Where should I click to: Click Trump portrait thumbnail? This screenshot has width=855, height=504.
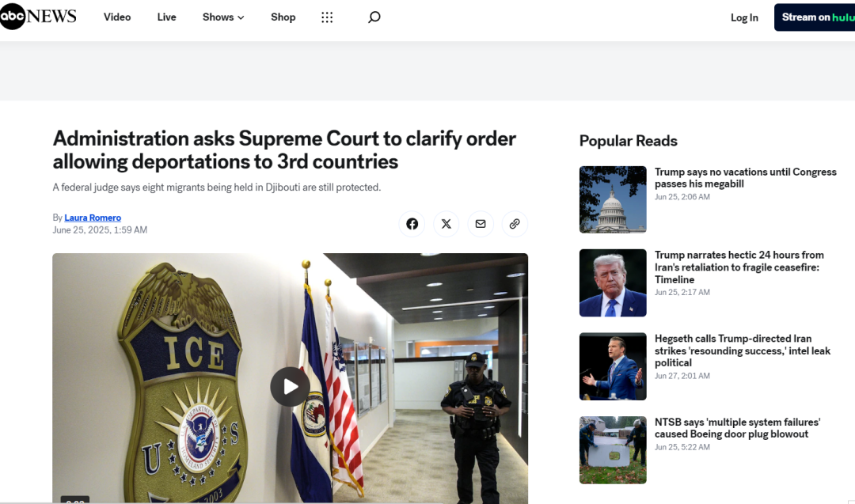(x=613, y=282)
